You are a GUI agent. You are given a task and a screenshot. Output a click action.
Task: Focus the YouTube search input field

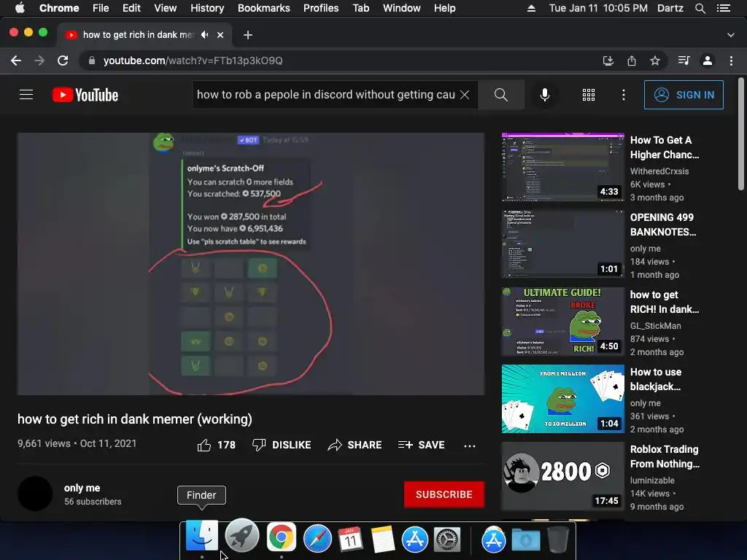pyautogui.click(x=325, y=95)
